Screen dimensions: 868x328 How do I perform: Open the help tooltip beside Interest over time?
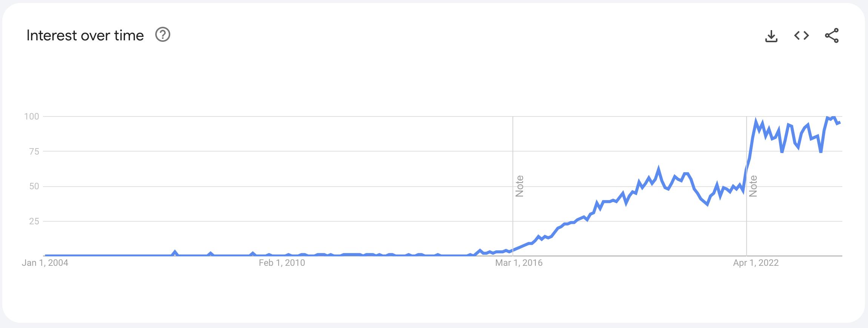point(162,35)
